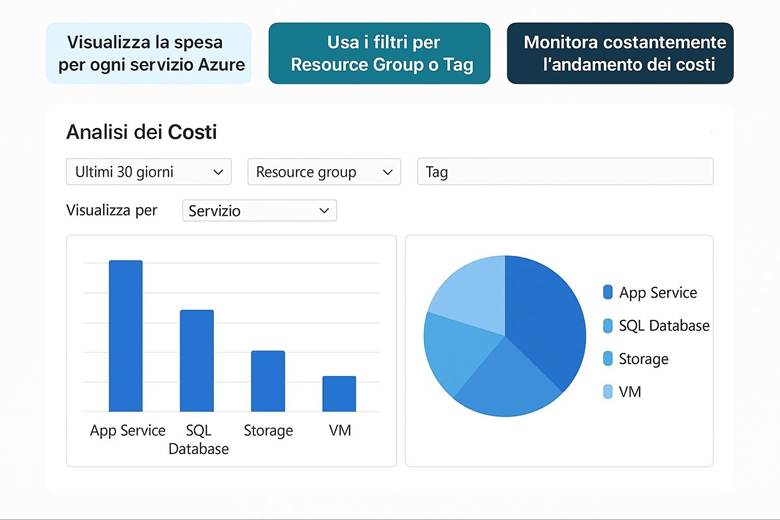Select the VM legend label

[630, 392]
